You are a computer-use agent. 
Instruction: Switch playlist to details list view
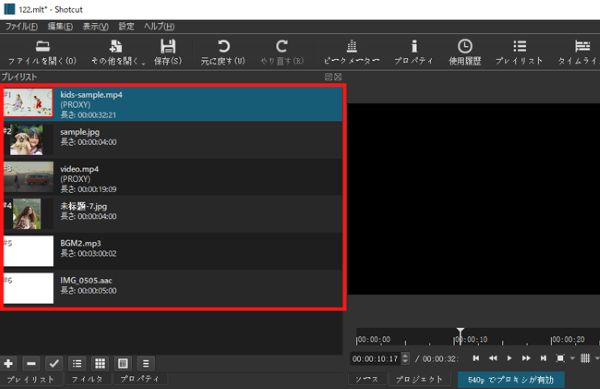(77, 363)
